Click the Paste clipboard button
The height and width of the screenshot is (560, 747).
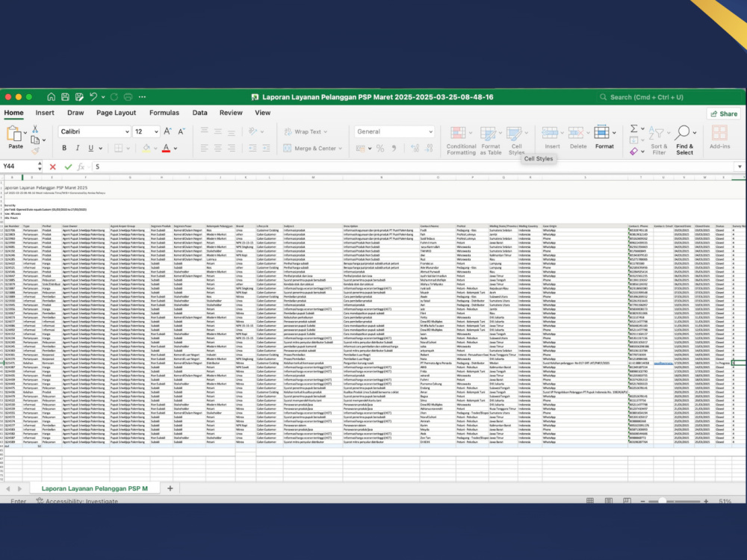pos(15,138)
